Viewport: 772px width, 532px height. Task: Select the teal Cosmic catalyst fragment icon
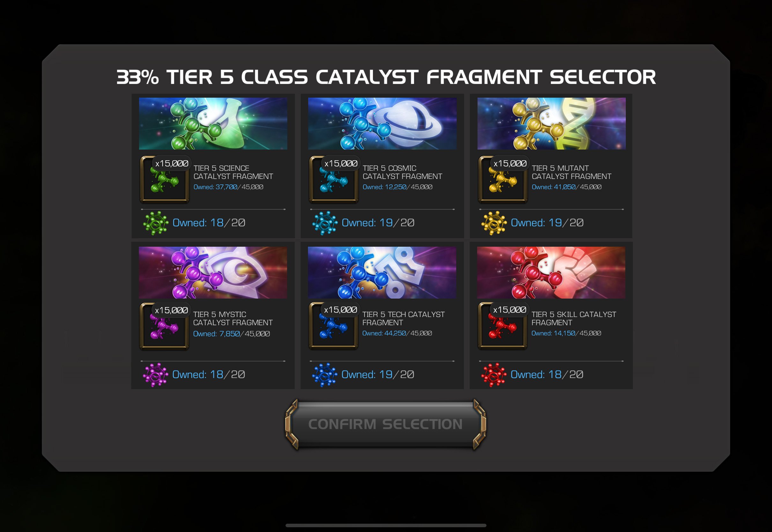[334, 179]
